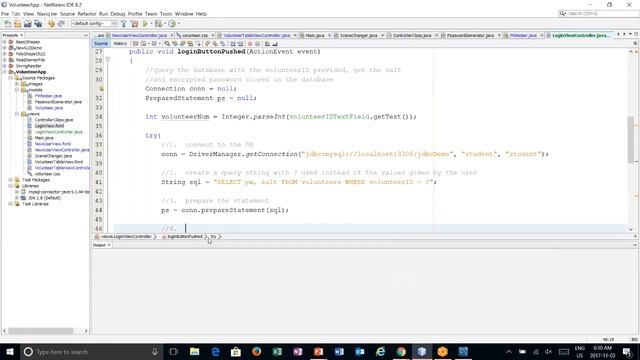Close the Output panel tab
Screen dimensions: 640x360
coord(109,245)
